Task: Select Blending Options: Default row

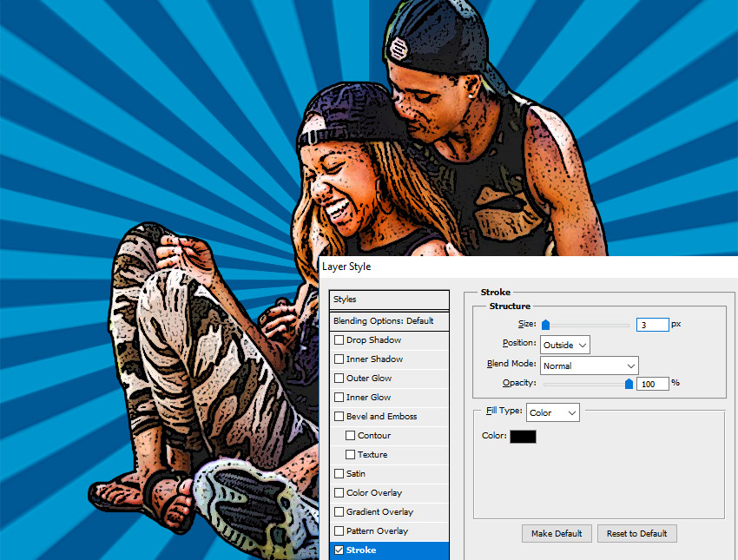Action: [389, 321]
